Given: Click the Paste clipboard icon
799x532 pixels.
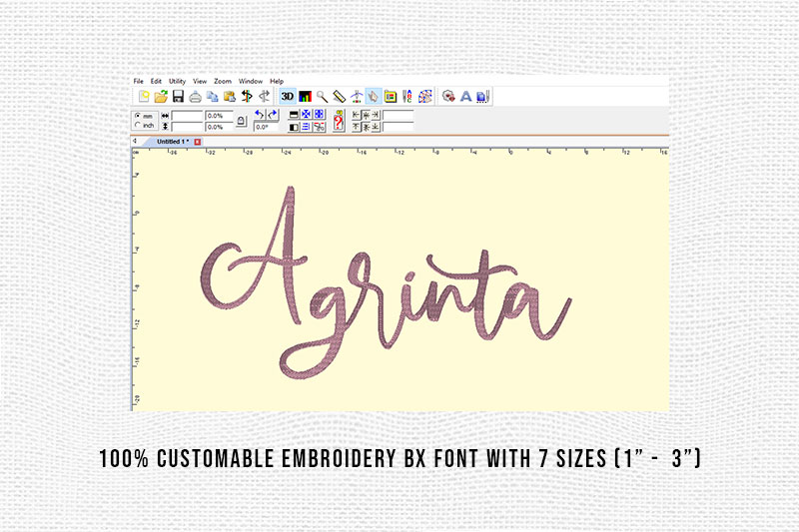Looking at the screenshot, I should (230, 96).
